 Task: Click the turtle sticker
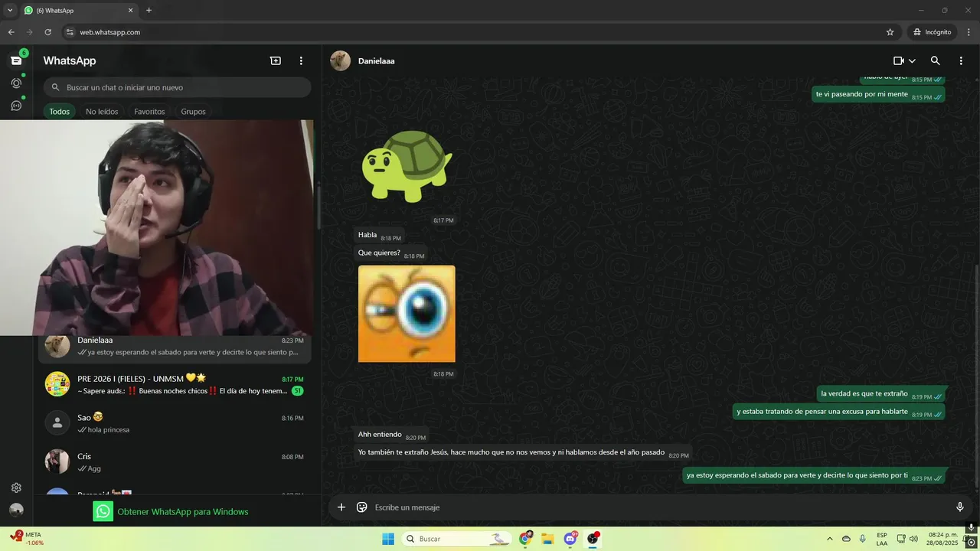[x=407, y=165]
